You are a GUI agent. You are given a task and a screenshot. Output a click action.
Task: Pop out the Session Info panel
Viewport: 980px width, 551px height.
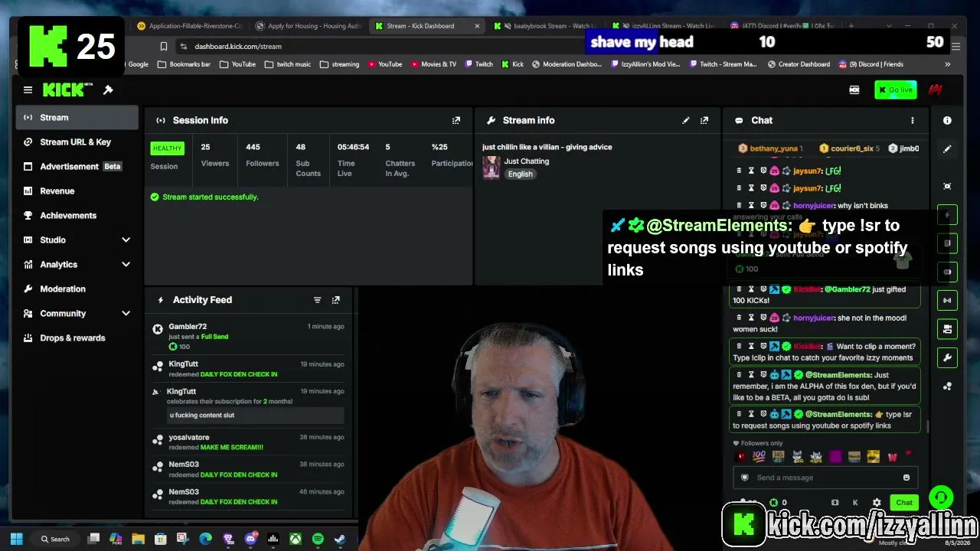456,120
